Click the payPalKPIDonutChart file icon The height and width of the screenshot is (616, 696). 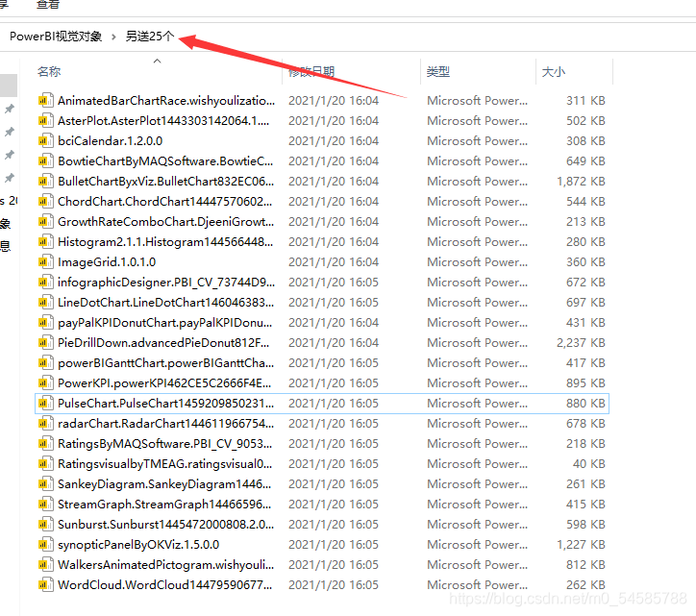(46, 323)
